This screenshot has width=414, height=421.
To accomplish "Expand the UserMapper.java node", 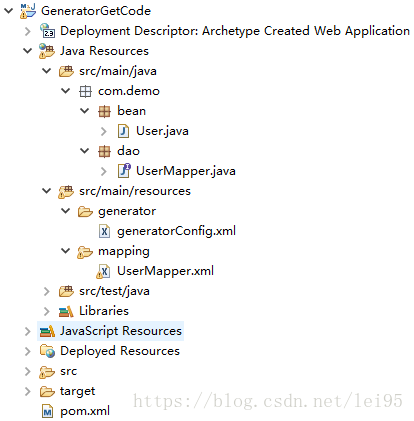I will (x=104, y=171).
